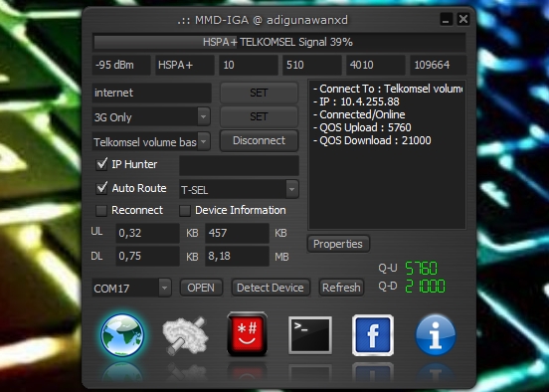The width and height of the screenshot is (549, 392).
Task: Click the Refresh button
Action: [x=341, y=288]
